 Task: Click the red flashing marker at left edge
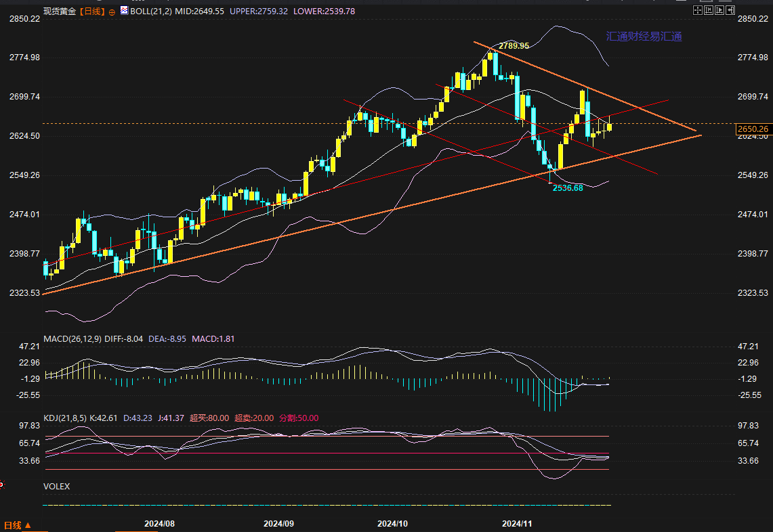[1, 485]
